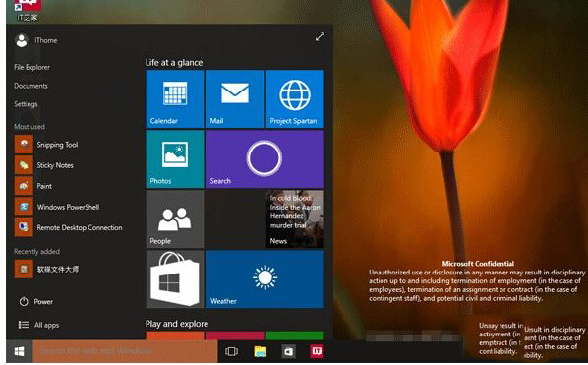Image resolution: width=588 pixels, height=365 pixels.
Task: Open the Photos tile
Action: [x=175, y=159]
